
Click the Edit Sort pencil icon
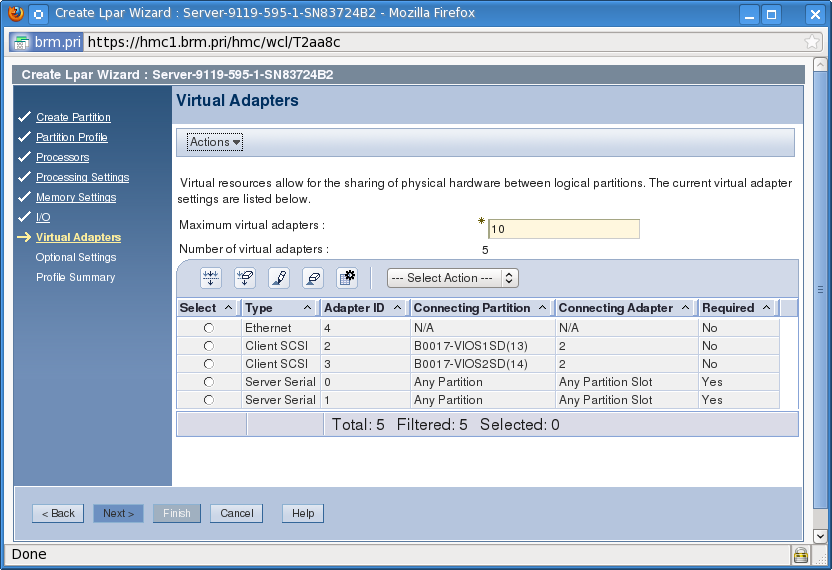click(279, 278)
